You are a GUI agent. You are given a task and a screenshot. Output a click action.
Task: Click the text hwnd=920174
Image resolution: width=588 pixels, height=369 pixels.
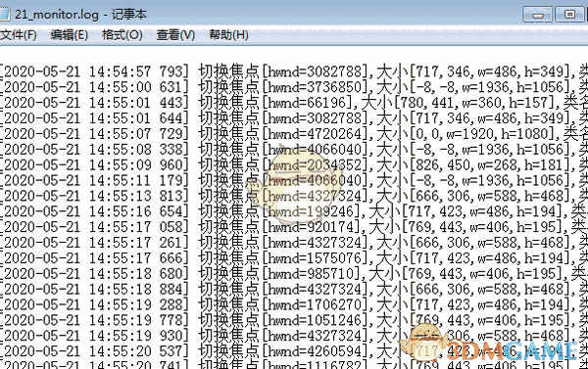(x=312, y=227)
